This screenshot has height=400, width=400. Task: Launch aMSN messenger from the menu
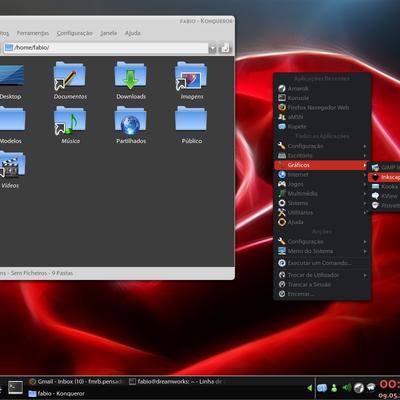click(x=322, y=117)
